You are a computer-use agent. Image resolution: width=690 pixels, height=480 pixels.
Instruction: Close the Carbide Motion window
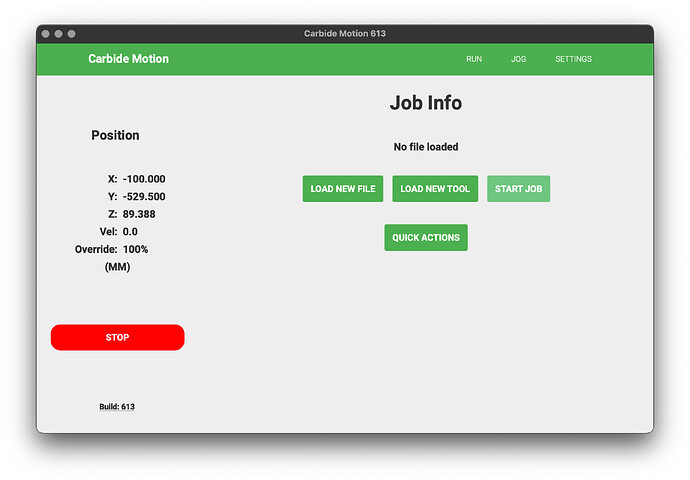click(x=45, y=34)
